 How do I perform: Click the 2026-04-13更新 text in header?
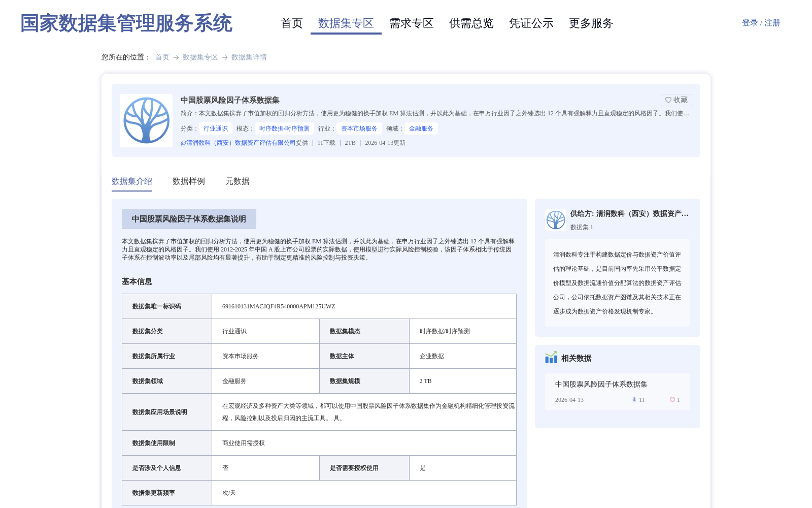(385, 143)
